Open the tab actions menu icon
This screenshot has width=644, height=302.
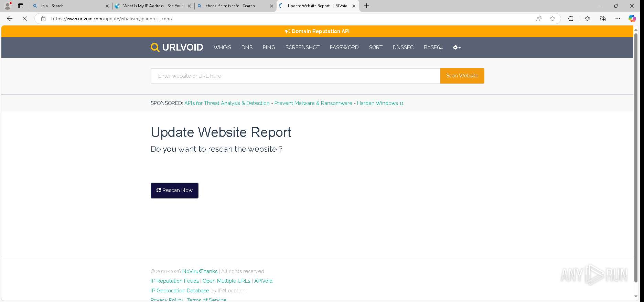click(21, 6)
